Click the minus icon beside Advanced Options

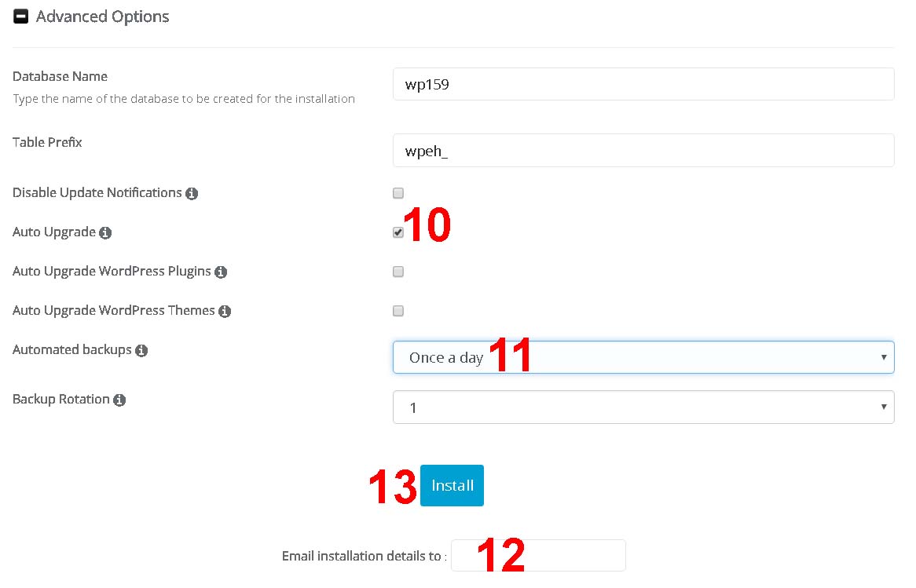(x=21, y=16)
